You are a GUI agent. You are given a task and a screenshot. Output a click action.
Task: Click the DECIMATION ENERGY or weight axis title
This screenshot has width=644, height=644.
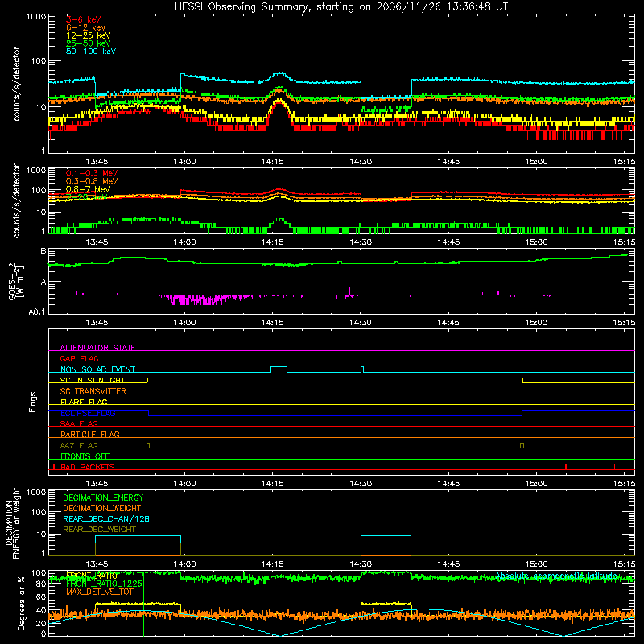(x=12, y=522)
